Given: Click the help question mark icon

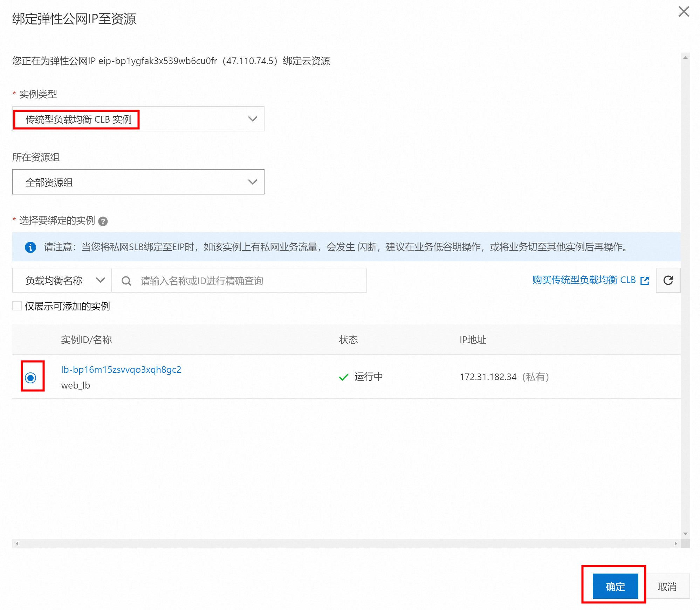Looking at the screenshot, I should click(x=103, y=221).
